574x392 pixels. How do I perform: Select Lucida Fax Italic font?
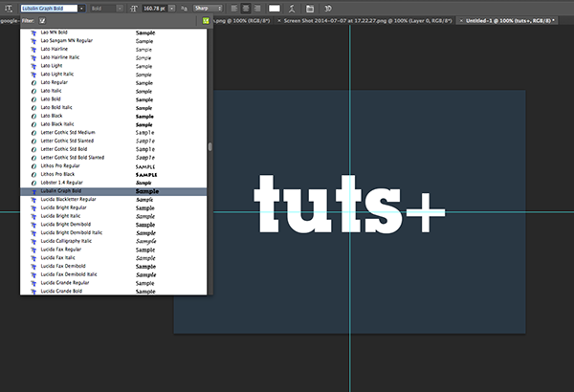(x=114, y=258)
